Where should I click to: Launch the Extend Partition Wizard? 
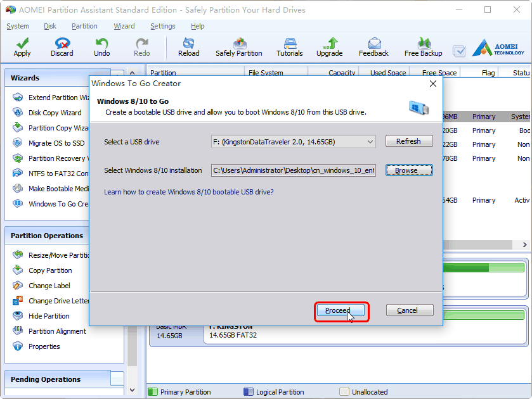(51, 98)
